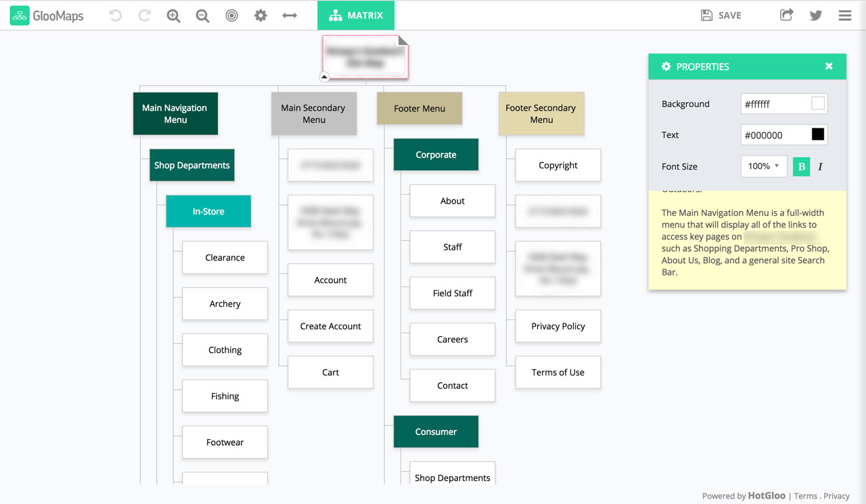This screenshot has height=504, width=866.
Task: Select the Privacy Policy node
Action: (558, 326)
